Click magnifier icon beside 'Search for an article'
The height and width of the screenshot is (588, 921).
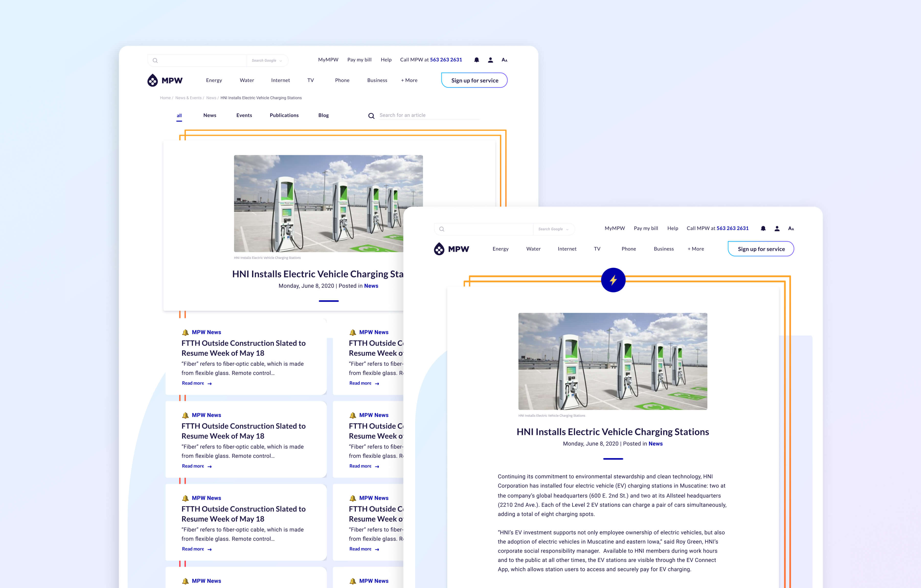371,116
